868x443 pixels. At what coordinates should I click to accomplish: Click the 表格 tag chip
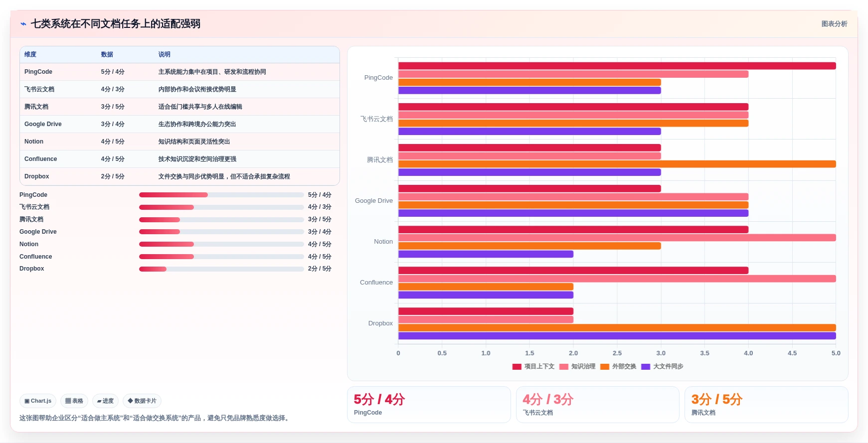pyautogui.click(x=74, y=401)
